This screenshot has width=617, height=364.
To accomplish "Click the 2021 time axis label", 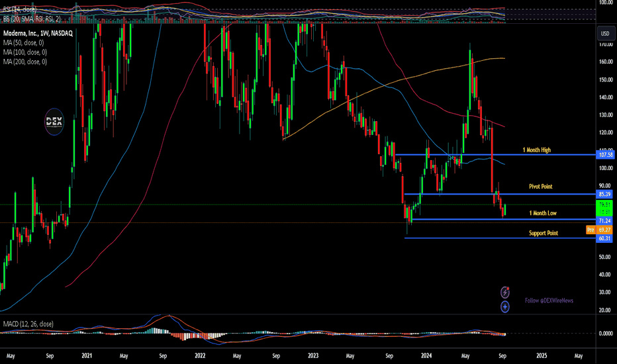I will tap(87, 356).
